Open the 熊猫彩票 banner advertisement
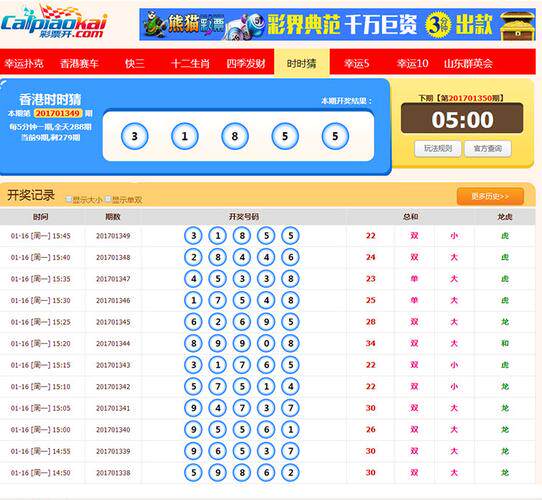Screen dimensions: 542x500 click(x=337, y=25)
